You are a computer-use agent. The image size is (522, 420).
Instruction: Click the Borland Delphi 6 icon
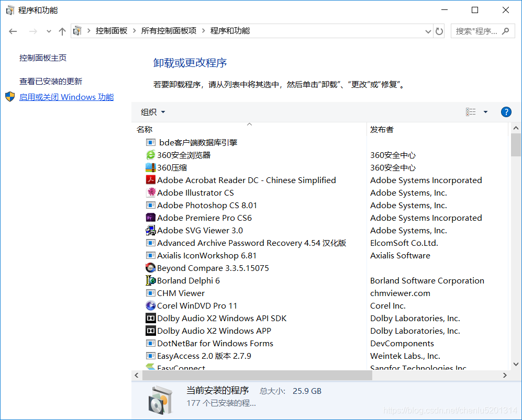pos(150,280)
